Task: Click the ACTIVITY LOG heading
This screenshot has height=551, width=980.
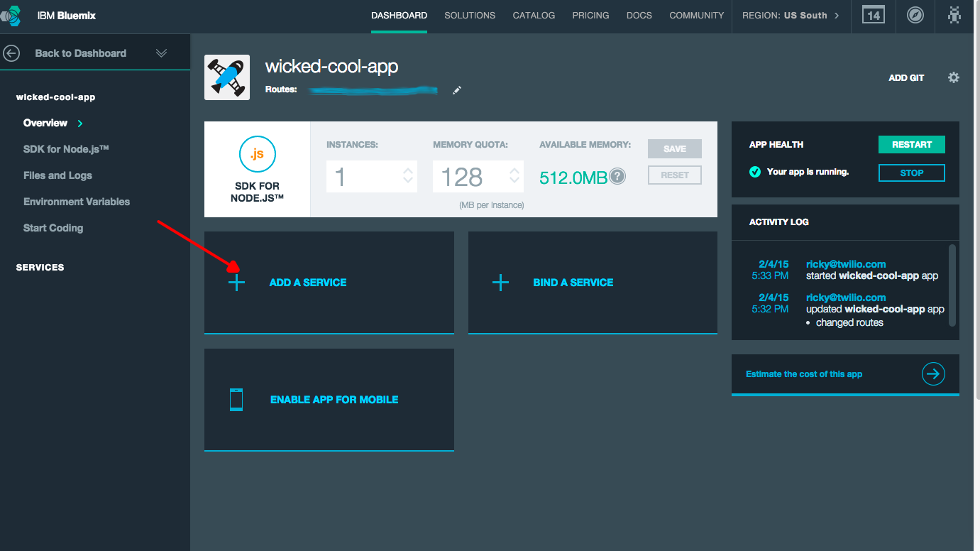Action: [x=779, y=222]
